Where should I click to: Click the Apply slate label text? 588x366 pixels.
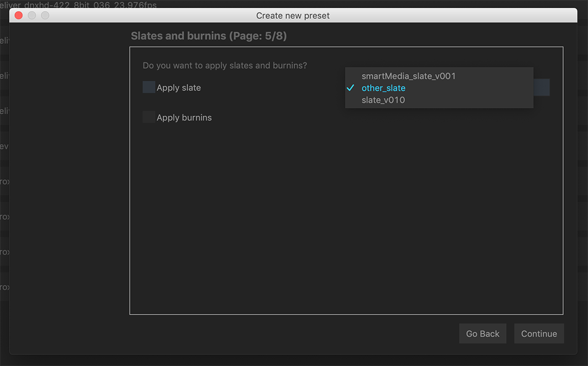(179, 88)
